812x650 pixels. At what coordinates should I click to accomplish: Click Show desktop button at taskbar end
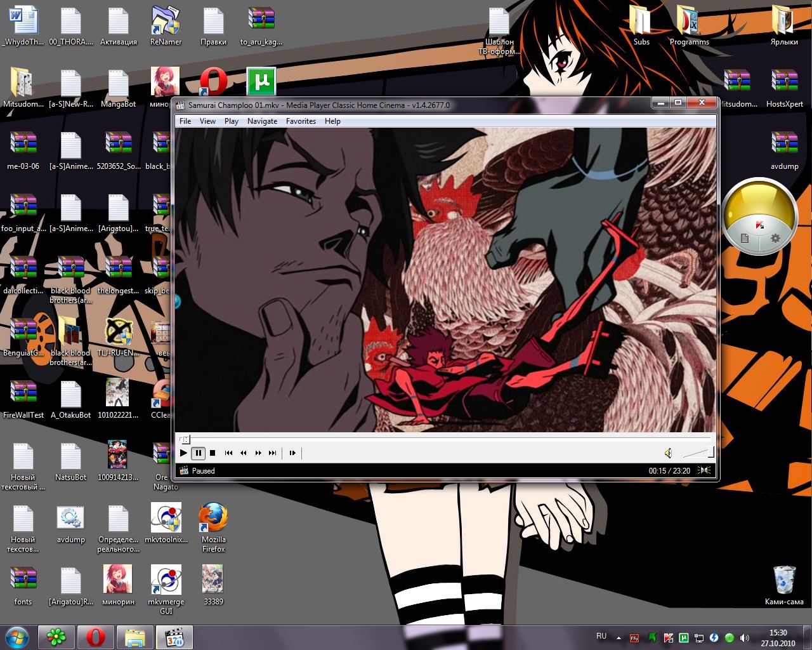point(807,637)
